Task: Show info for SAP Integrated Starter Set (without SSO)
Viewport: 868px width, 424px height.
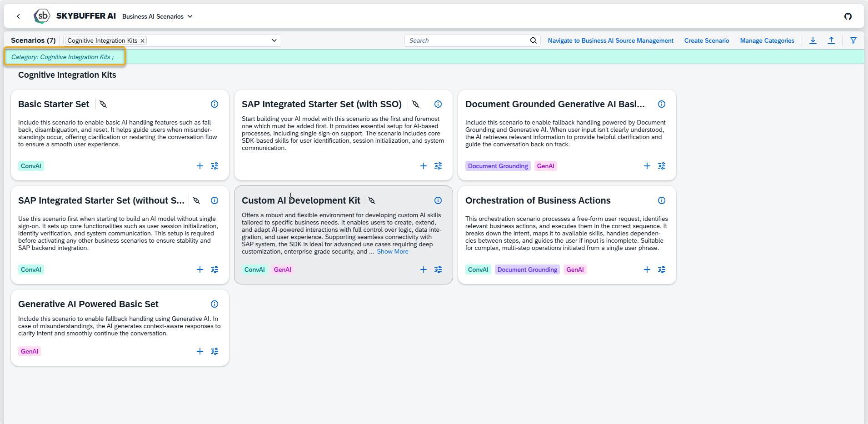Action: pyautogui.click(x=215, y=200)
